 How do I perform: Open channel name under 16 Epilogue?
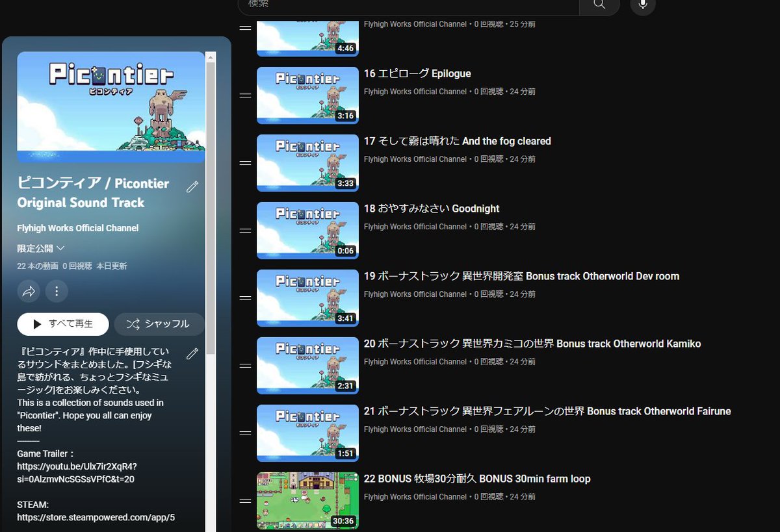tap(415, 92)
